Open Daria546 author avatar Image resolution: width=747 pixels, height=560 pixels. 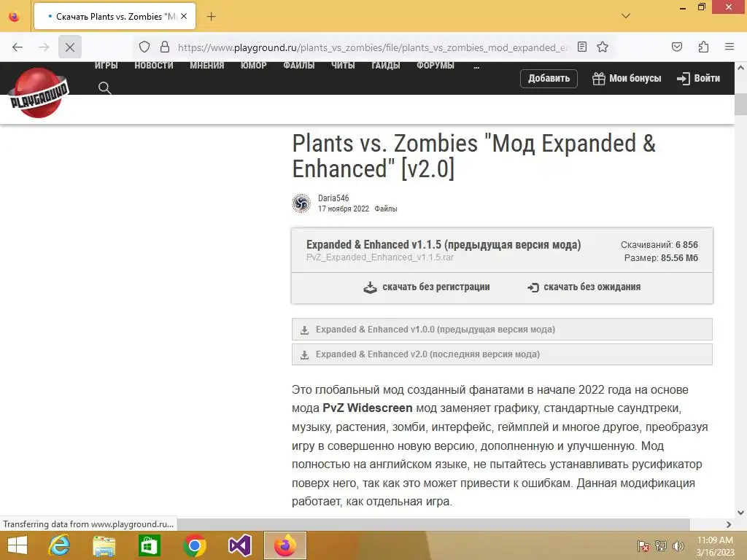click(301, 203)
